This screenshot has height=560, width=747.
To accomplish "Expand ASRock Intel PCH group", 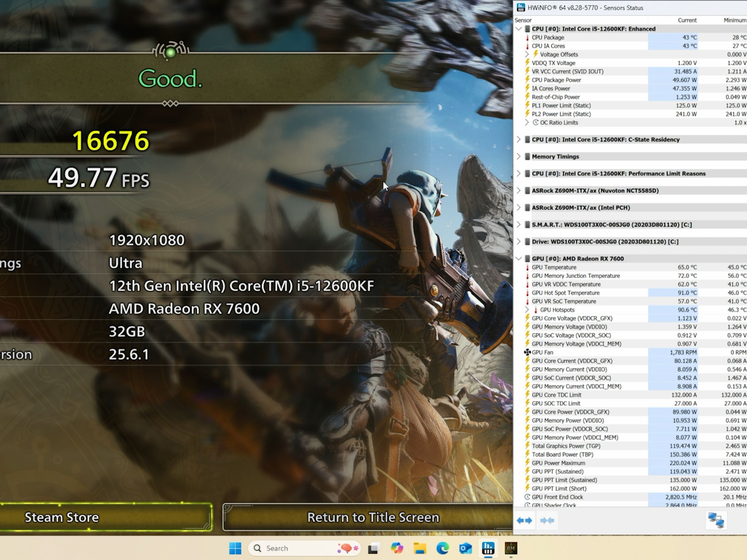I will pos(519,207).
